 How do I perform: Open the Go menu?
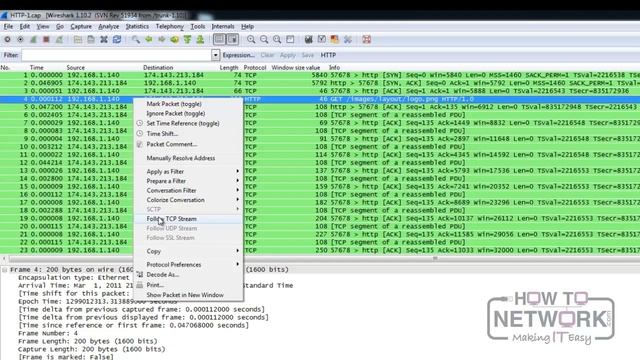(x=60, y=27)
